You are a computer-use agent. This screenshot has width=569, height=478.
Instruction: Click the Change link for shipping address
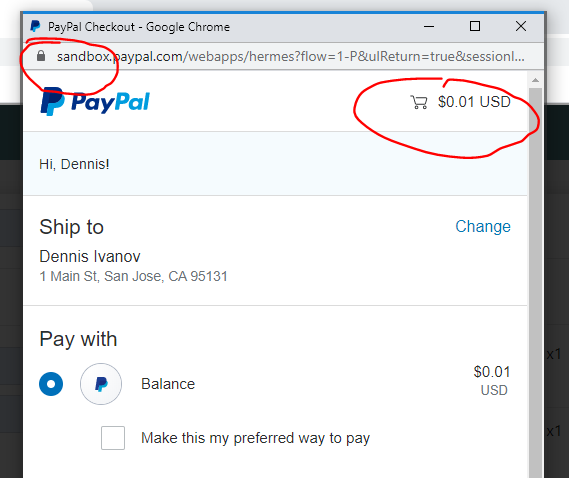point(483,226)
